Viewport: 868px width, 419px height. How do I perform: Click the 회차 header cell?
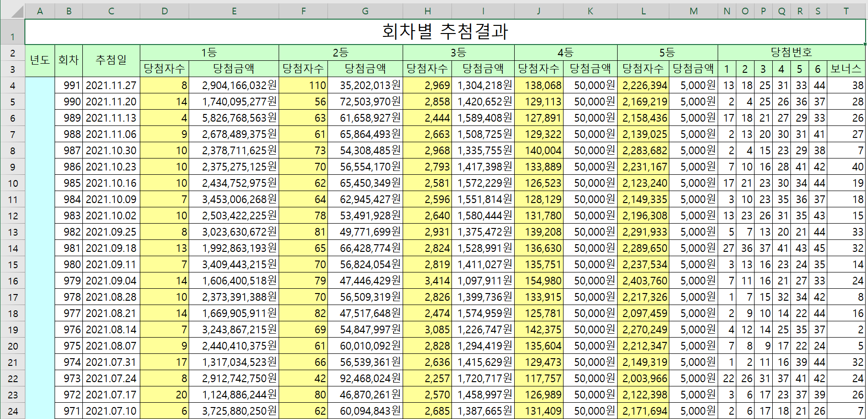coord(68,60)
